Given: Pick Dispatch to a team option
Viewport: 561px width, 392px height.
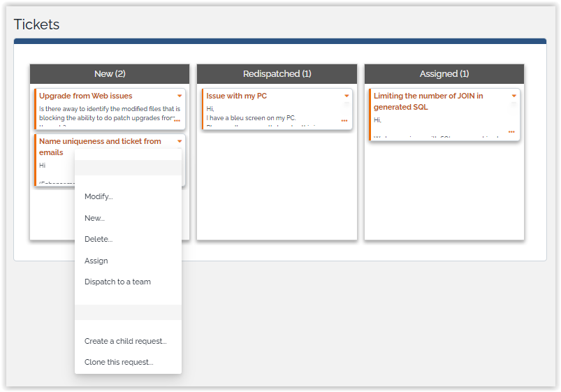Looking at the screenshot, I should point(117,282).
